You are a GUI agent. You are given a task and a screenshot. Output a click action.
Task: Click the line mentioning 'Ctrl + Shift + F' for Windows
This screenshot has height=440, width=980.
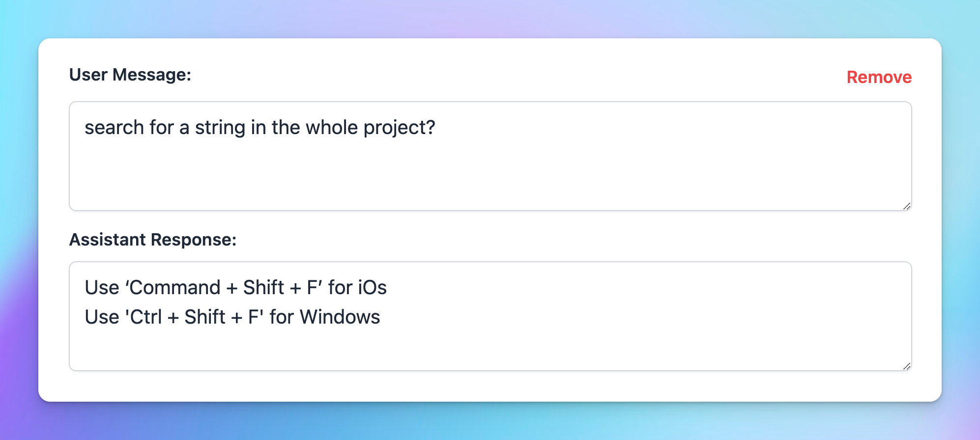[232, 317]
